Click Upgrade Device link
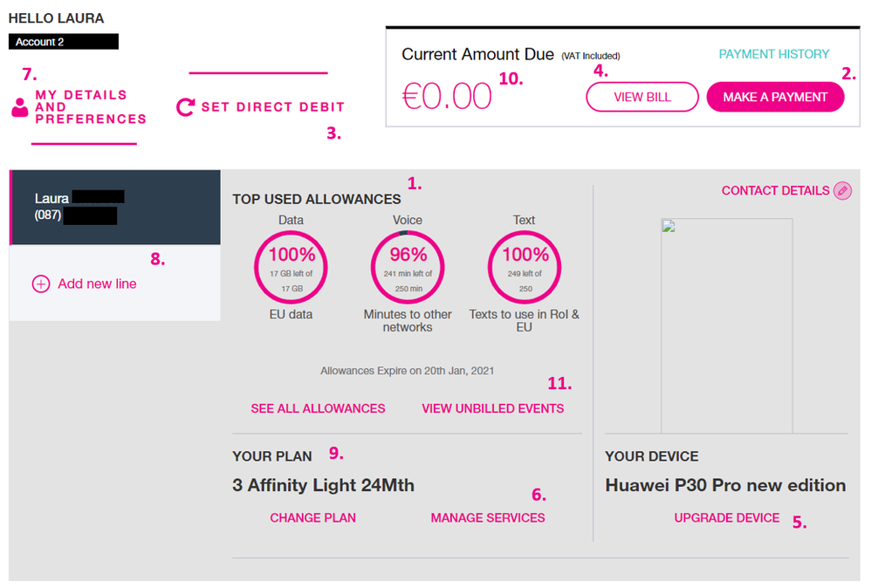The image size is (871, 588). [727, 518]
